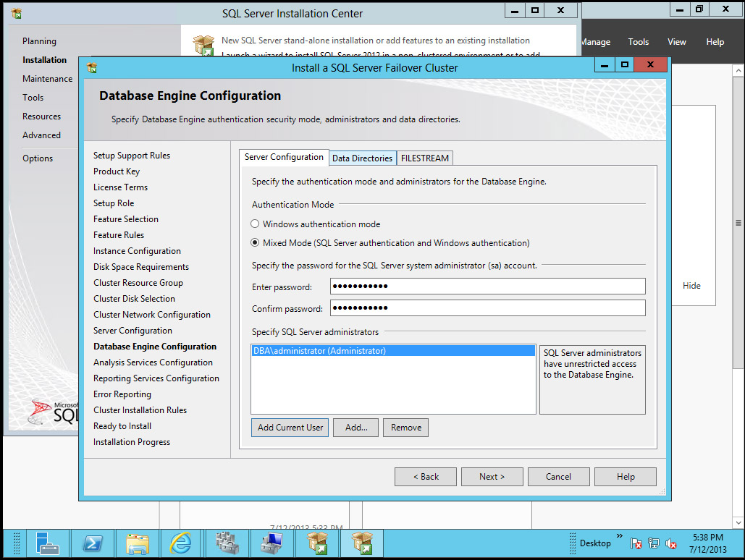The image size is (745, 560).
Task: Open Windows PowerShell from the taskbar
Action: click(x=93, y=543)
